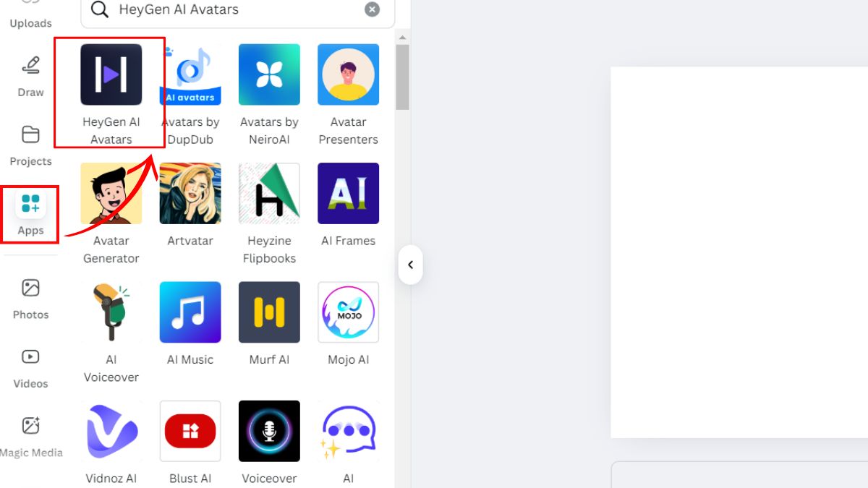
Task: Select Avatars by DupDub app
Action: [190, 75]
